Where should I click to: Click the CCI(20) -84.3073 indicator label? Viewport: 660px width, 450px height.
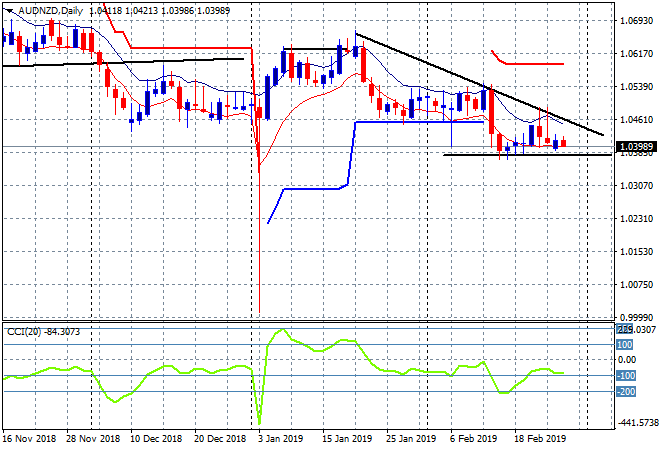click(x=43, y=332)
